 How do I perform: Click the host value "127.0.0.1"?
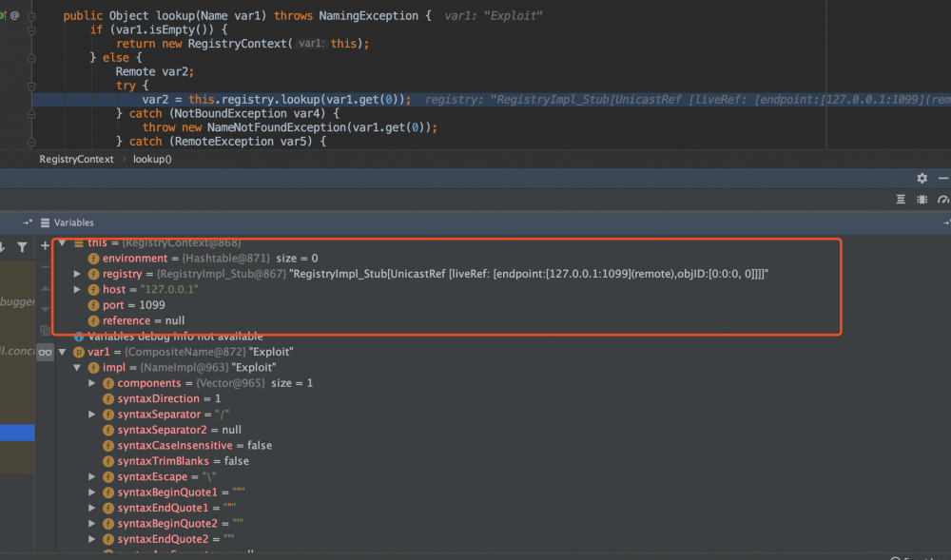pos(169,290)
